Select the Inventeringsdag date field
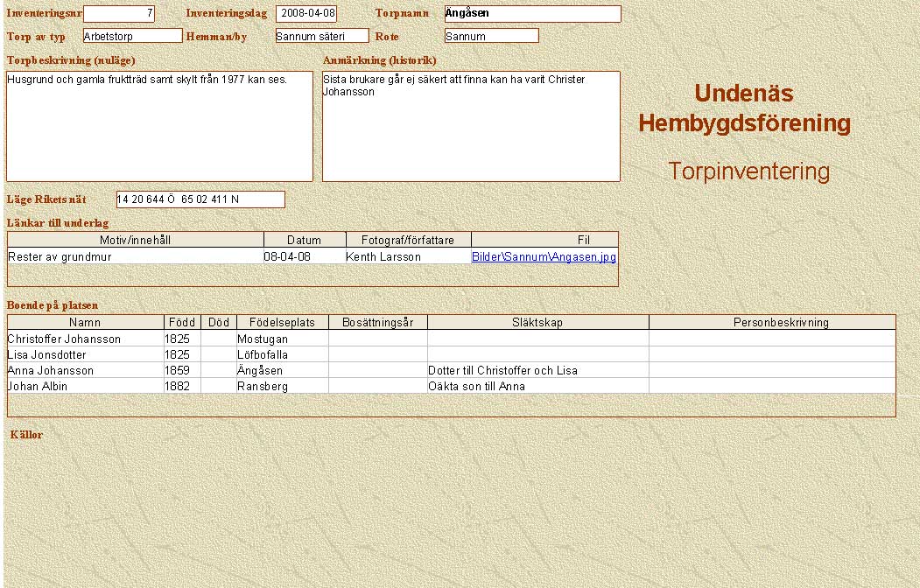 point(306,14)
